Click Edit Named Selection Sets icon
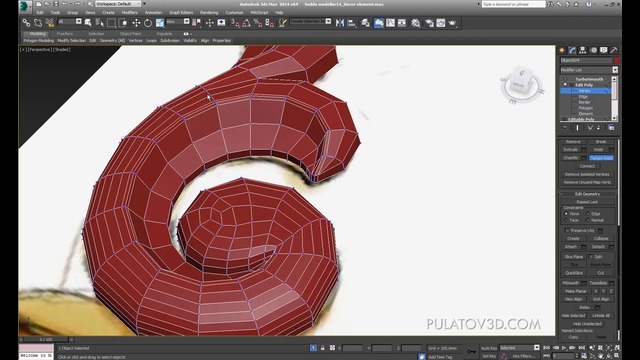 pos(283,23)
